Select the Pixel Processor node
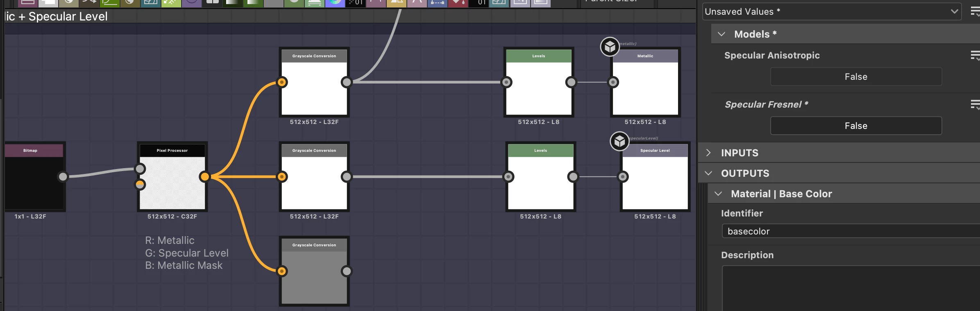The width and height of the screenshot is (980, 311). coord(172,176)
